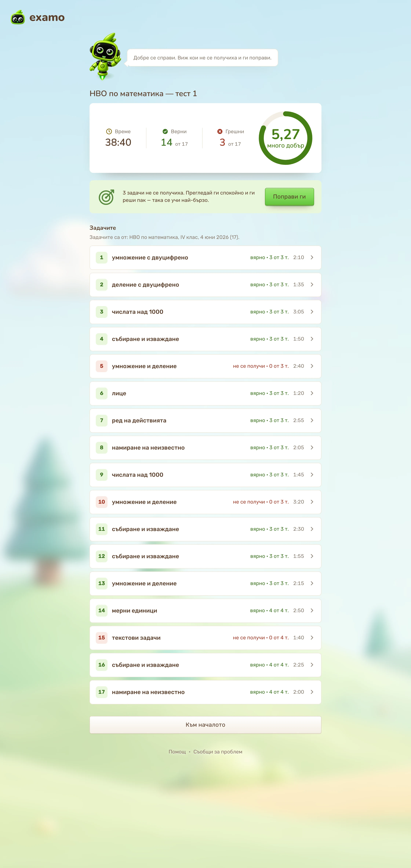The image size is (411, 868).
Task: Open task 16 chevron at row end
Action: click(x=312, y=665)
